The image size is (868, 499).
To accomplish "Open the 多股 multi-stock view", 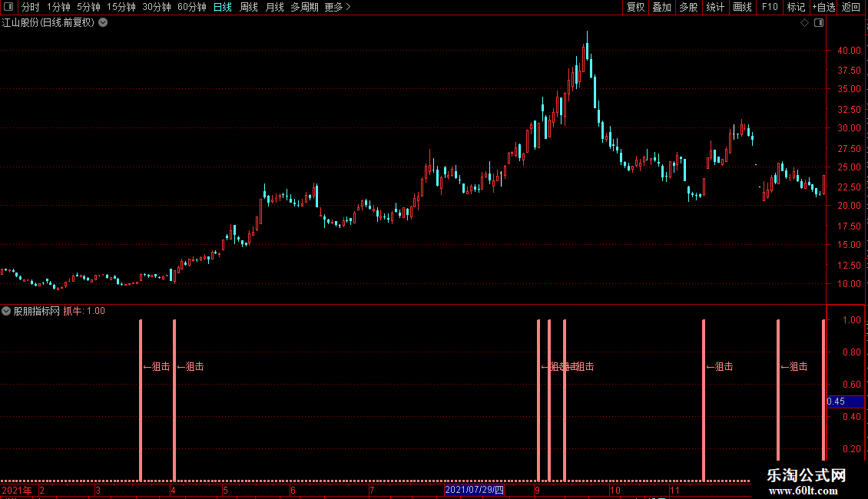I will pos(688,7).
